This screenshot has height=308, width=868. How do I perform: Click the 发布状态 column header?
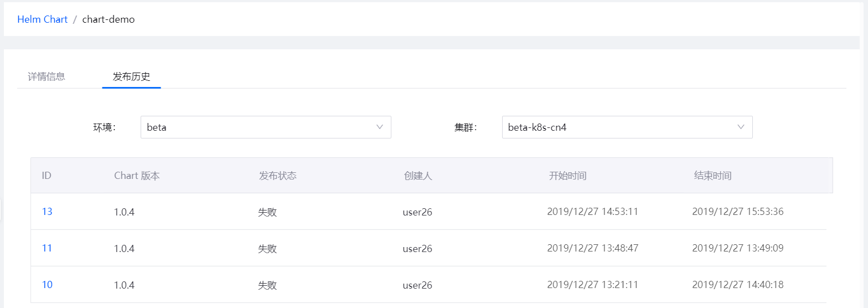coord(278,176)
